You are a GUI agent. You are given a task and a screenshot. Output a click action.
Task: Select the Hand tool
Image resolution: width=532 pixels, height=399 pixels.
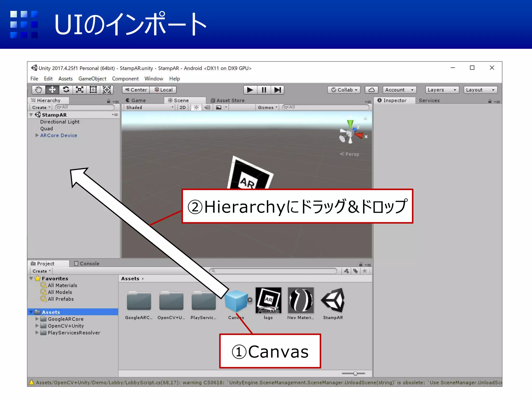[38, 90]
